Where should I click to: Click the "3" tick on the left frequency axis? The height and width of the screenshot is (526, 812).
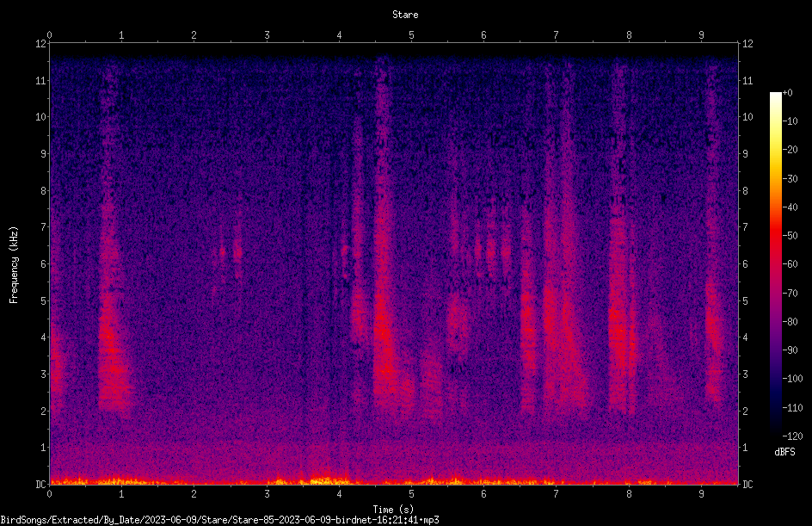click(43, 374)
